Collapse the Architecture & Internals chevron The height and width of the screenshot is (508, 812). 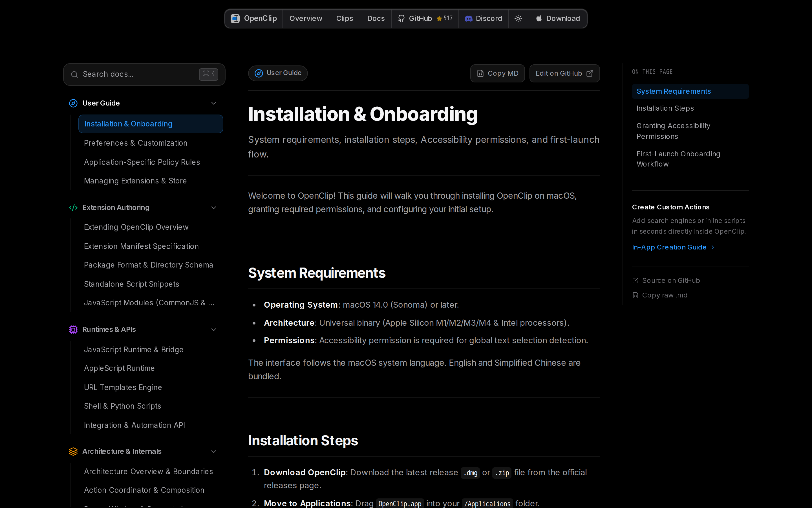tap(214, 452)
